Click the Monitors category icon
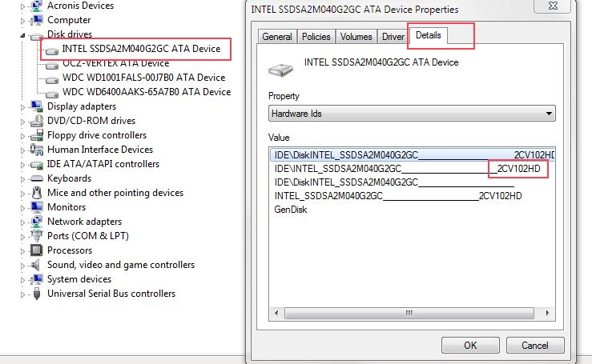 pyautogui.click(x=37, y=207)
